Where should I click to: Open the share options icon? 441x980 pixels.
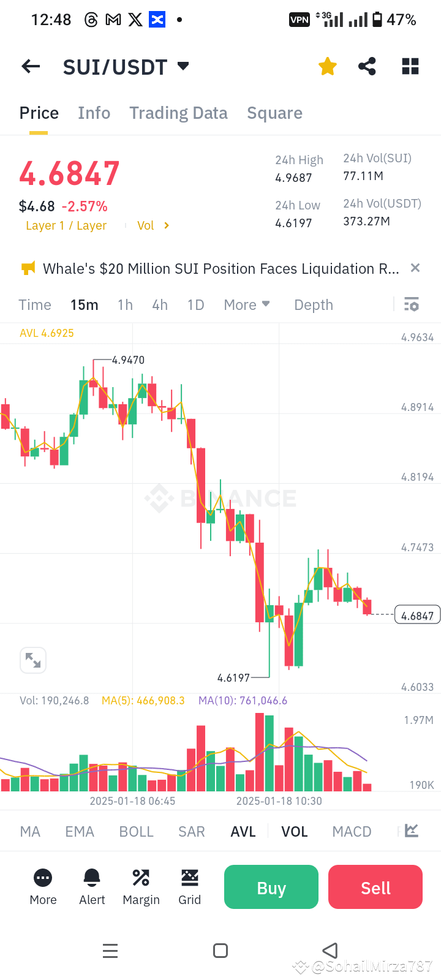(x=367, y=66)
